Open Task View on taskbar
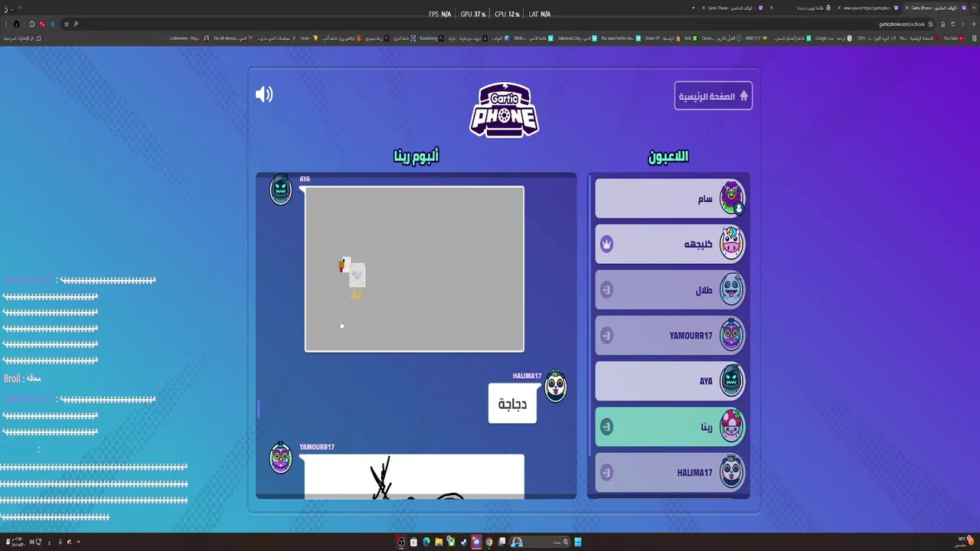 (x=502, y=542)
